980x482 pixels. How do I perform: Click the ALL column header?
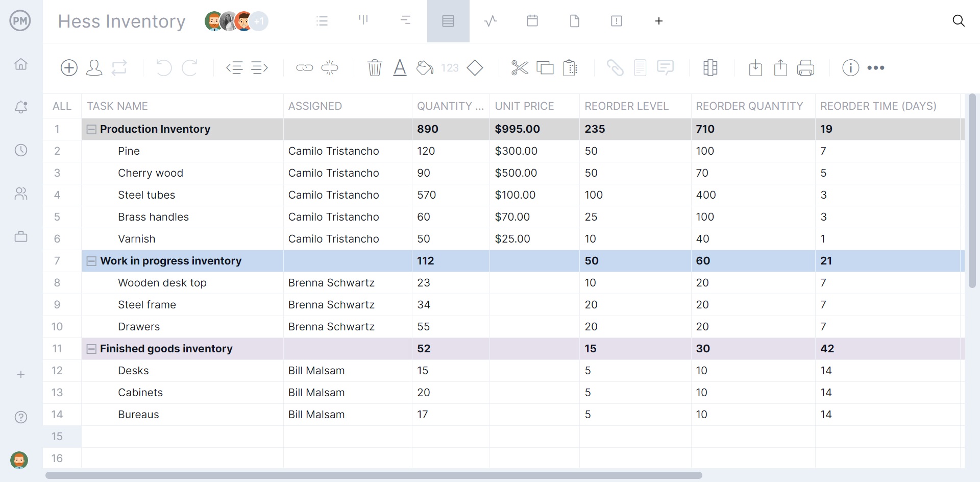tap(62, 106)
